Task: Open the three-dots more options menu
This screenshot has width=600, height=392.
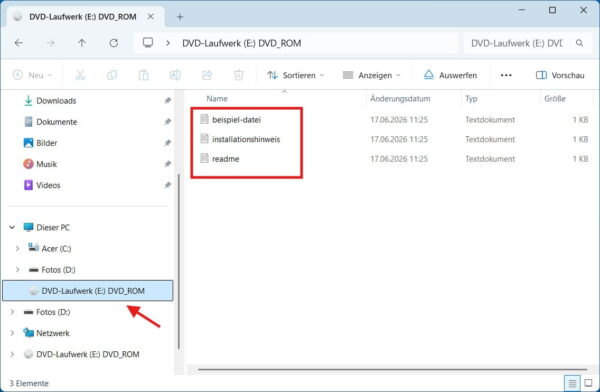Action: 506,75
